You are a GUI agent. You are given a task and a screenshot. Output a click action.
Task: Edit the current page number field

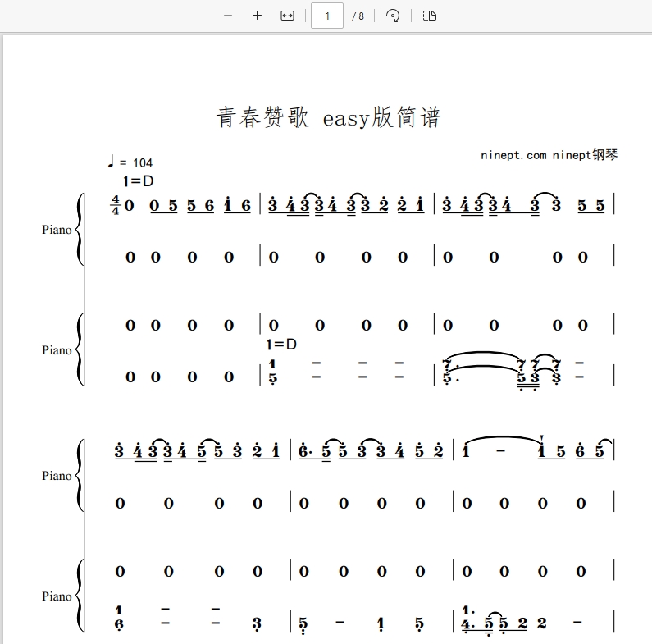click(327, 16)
